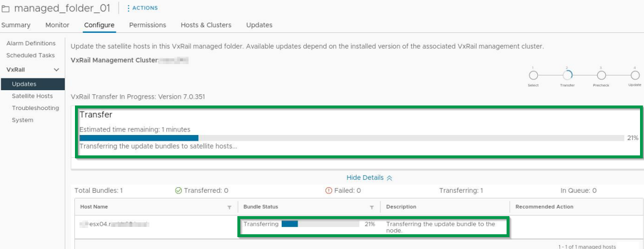
Task: Open Satellite Hosts in sidebar
Action: pos(32,96)
